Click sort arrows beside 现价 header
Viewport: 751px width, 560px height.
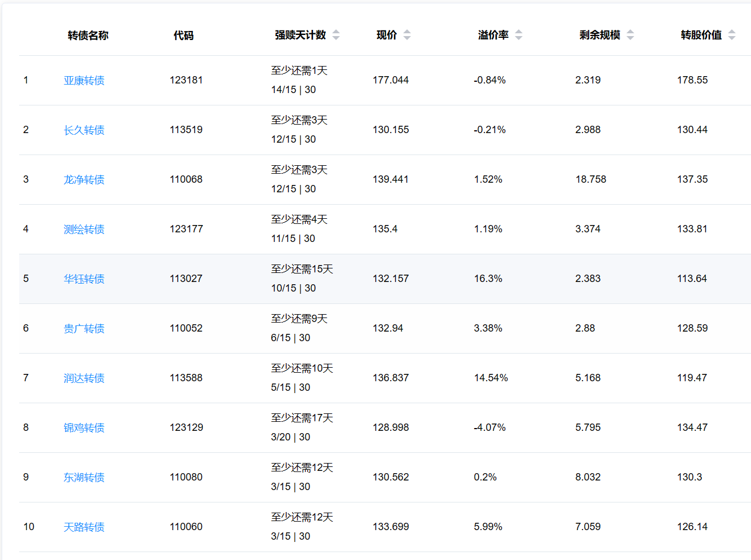407,35
